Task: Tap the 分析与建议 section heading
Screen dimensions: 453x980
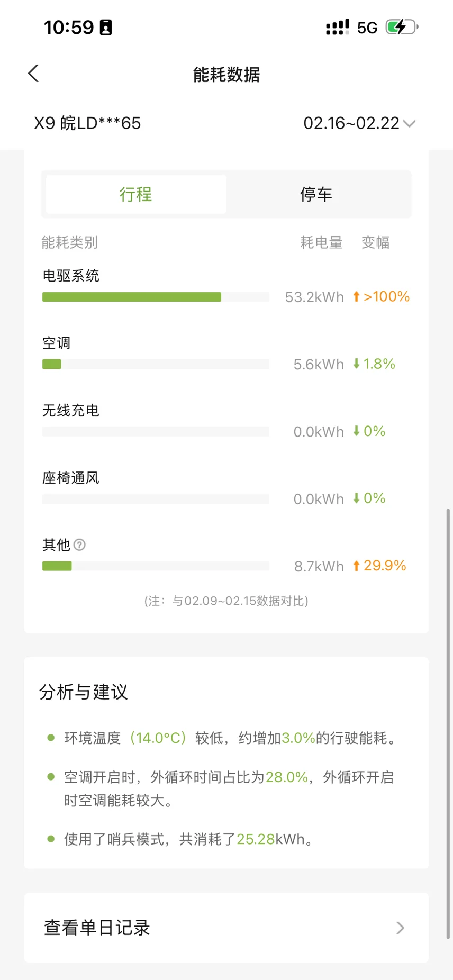Action: (x=84, y=692)
